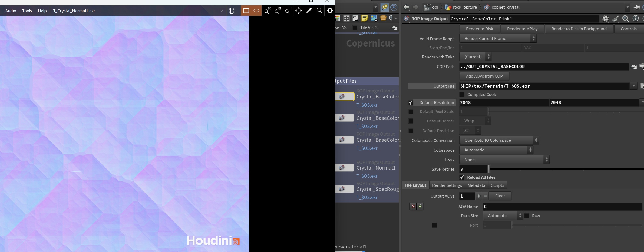Click the list layout icon in network toolbar
This screenshot has width=644, height=252.
(x=346, y=18)
